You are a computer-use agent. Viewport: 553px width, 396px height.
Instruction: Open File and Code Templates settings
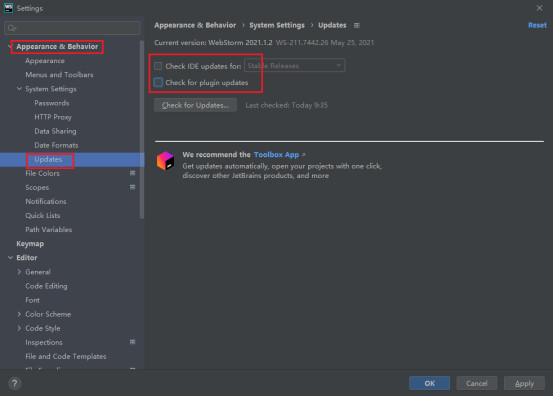coord(66,357)
